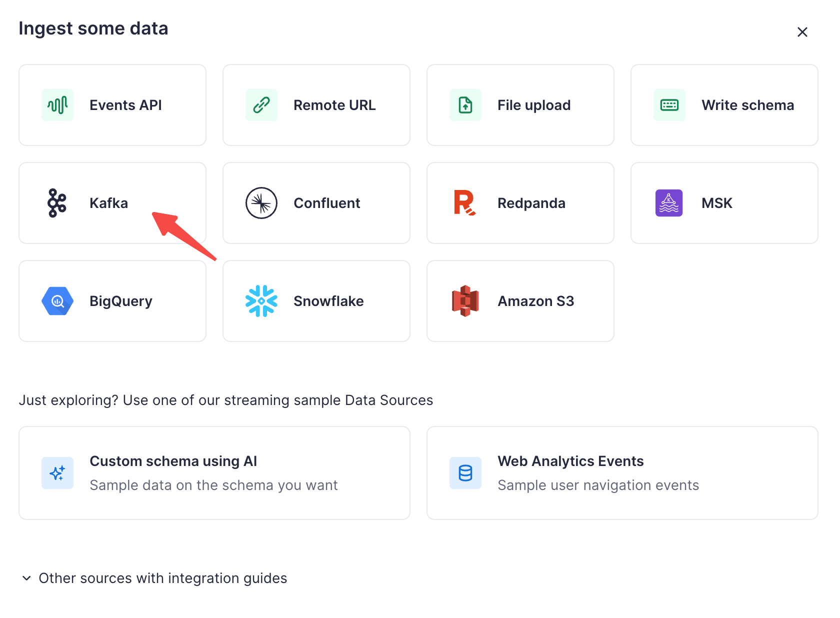This screenshot has height=618, width=840.
Task: Select the Snowflake data source label
Action: click(328, 301)
